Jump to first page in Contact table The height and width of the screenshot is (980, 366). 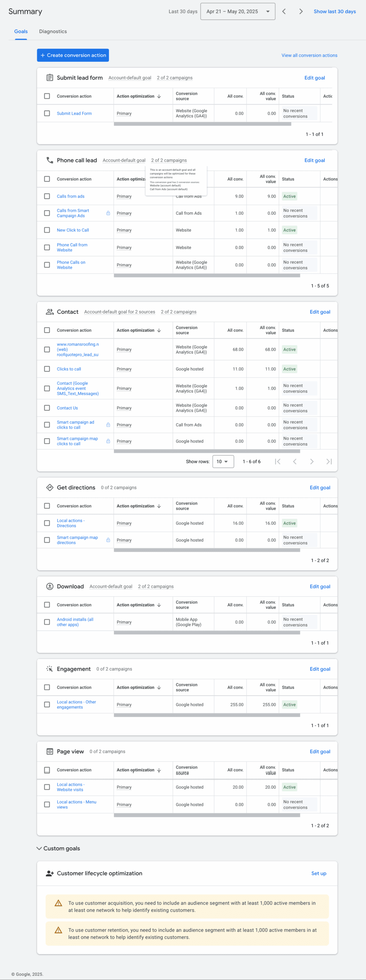[278, 462]
